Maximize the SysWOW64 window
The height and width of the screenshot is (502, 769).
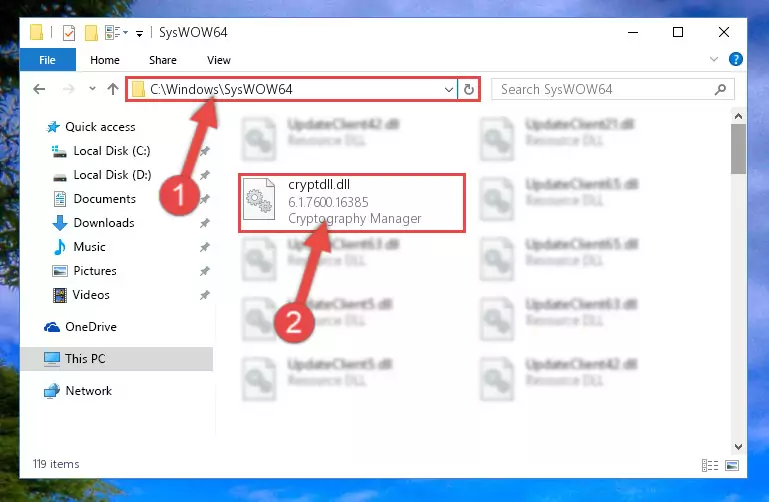click(x=678, y=32)
